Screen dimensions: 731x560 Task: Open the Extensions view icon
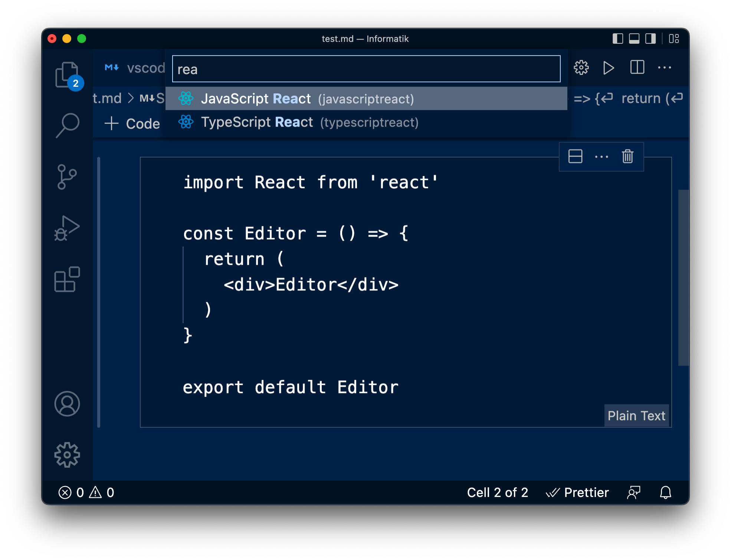click(67, 279)
